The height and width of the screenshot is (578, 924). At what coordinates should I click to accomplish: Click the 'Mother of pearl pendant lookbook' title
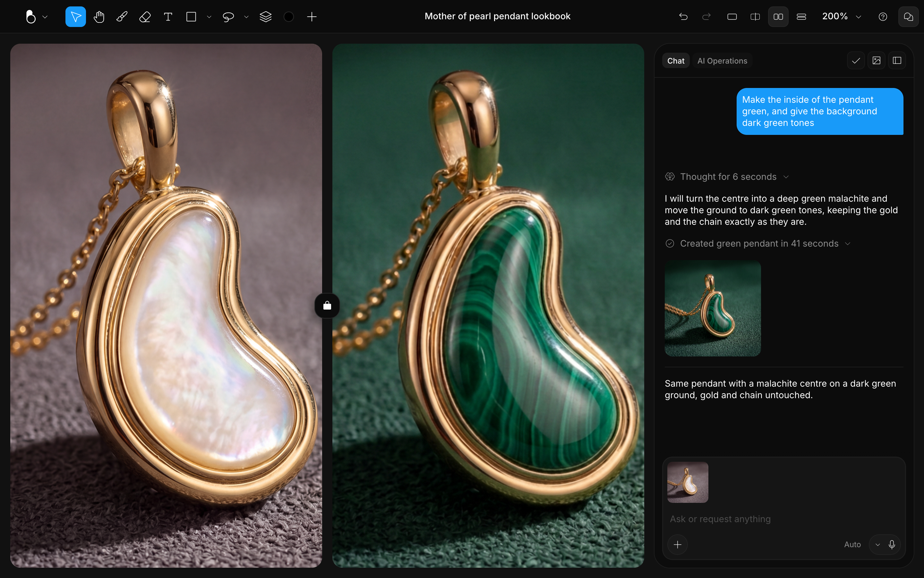coord(498,16)
